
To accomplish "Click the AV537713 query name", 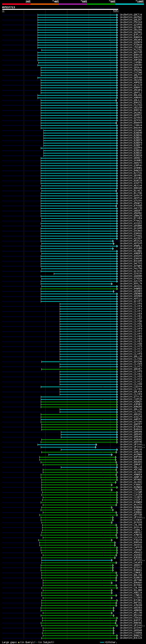I will click(8, 7).
